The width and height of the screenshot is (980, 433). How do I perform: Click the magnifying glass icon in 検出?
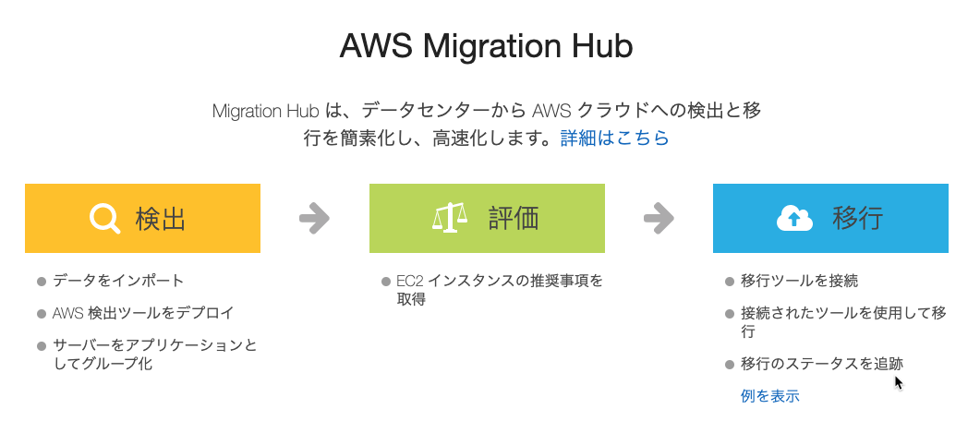(105, 219)
